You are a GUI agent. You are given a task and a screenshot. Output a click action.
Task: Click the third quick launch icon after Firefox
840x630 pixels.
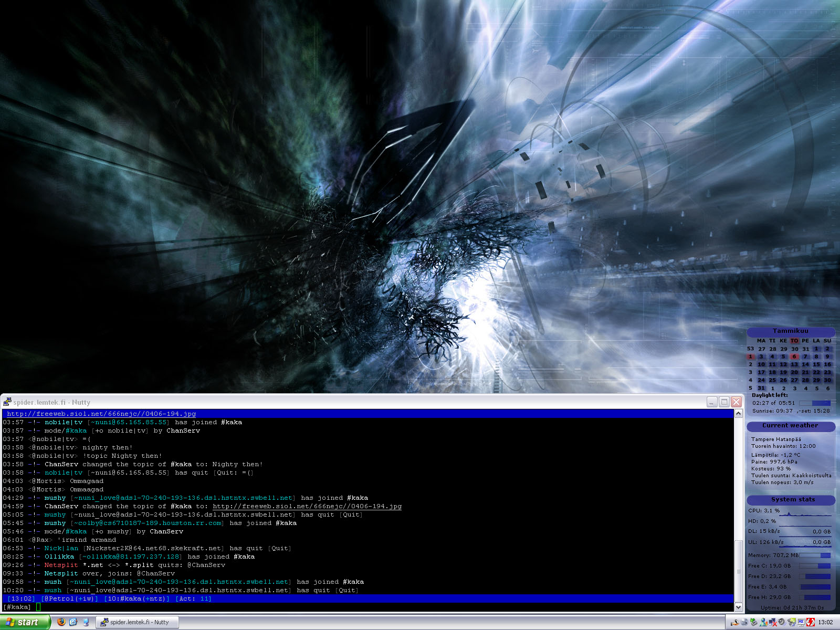[x=86, y=622]
